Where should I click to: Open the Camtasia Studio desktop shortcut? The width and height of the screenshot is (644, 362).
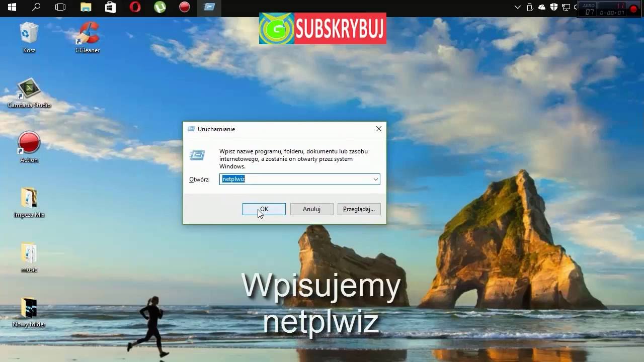point(29,93)
